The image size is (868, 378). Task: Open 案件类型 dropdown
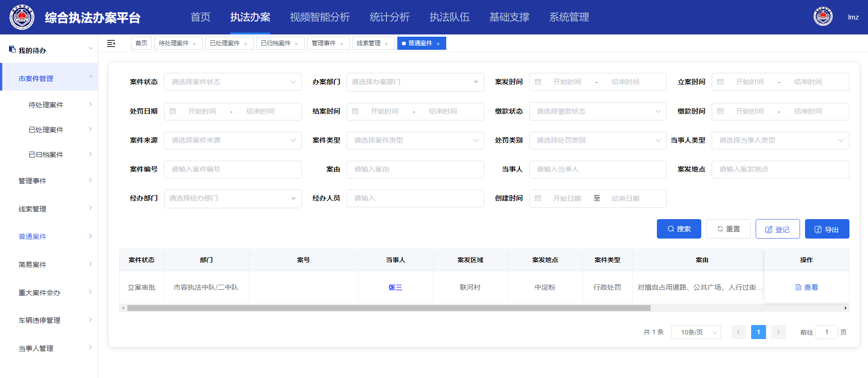415,140
